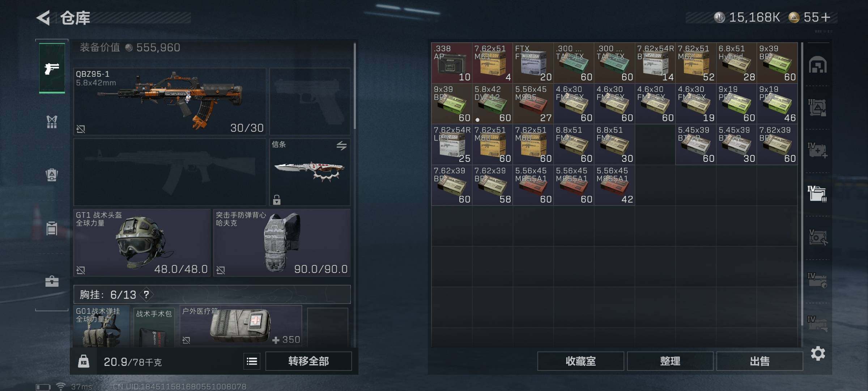Click the loadout panel vertical scrollbar
This screenshot has height=391, width=868.
coord(354,86)
